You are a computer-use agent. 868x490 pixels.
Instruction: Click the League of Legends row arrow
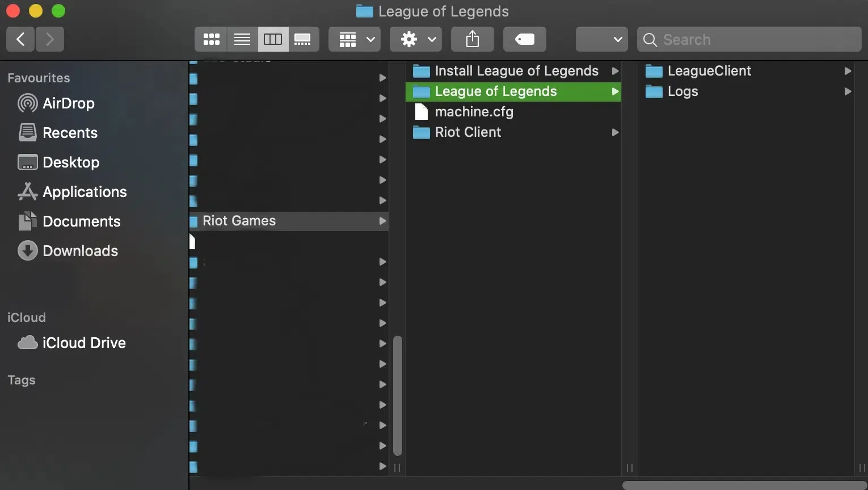615,91
